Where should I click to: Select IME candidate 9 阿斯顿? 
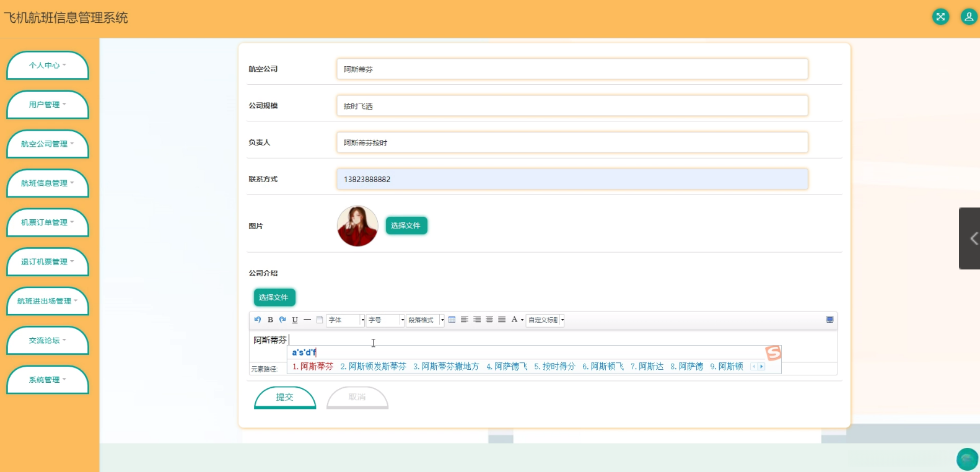click(x=727, y=367)
